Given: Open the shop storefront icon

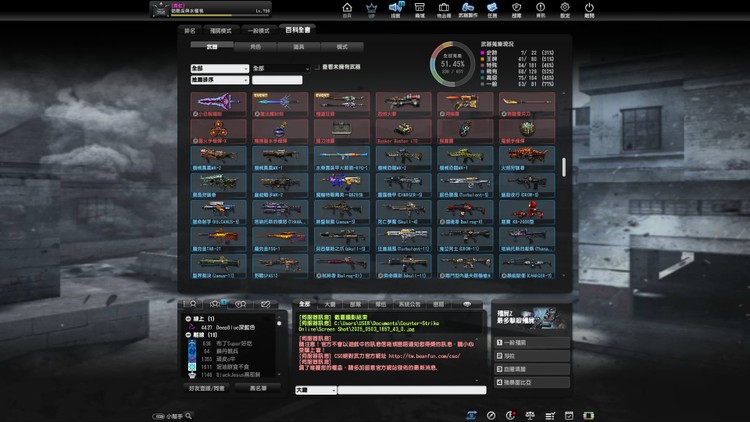Looking at the screenshot, I should pyautogui.click(x=419, y=8).
